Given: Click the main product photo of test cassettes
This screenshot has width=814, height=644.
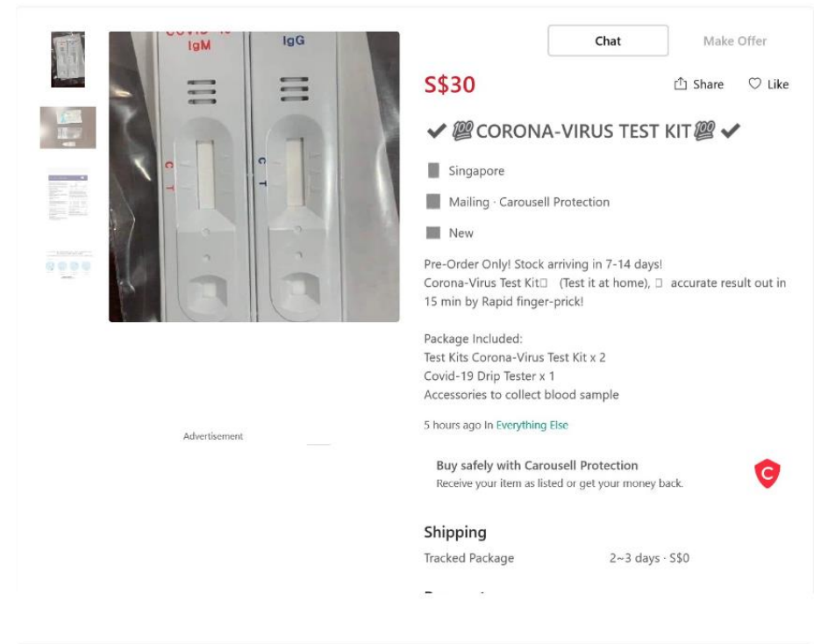Looking at the screenshot, I should click(253, 175).
